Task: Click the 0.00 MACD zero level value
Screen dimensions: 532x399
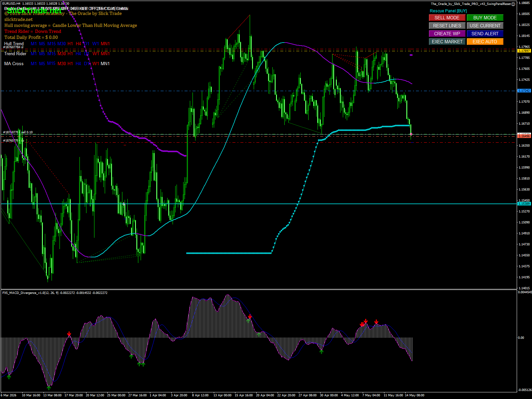Action: click(521, 337)
